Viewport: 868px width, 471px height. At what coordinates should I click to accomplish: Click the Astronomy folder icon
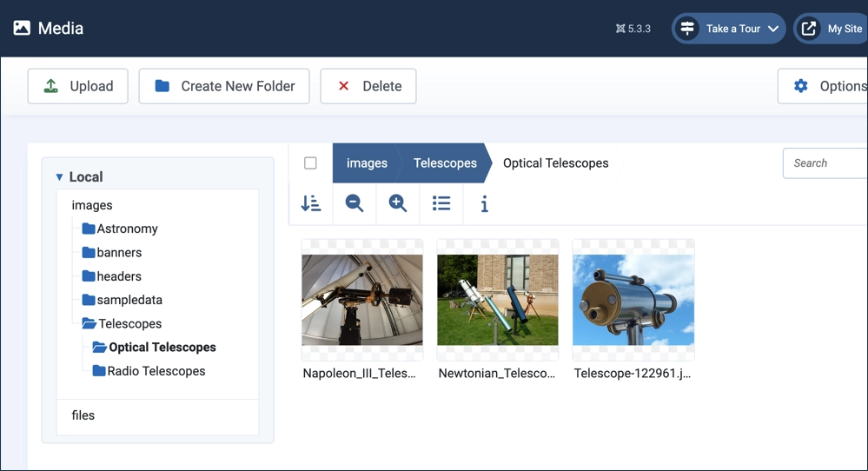(88, 228)
